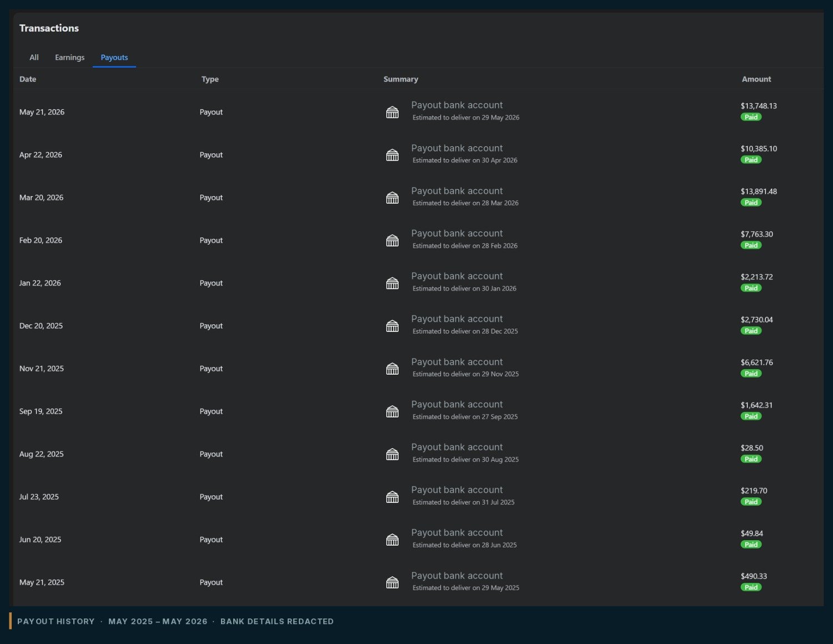Click the Date column header
This screenshot has width=833, height=644.
(28, 79)
